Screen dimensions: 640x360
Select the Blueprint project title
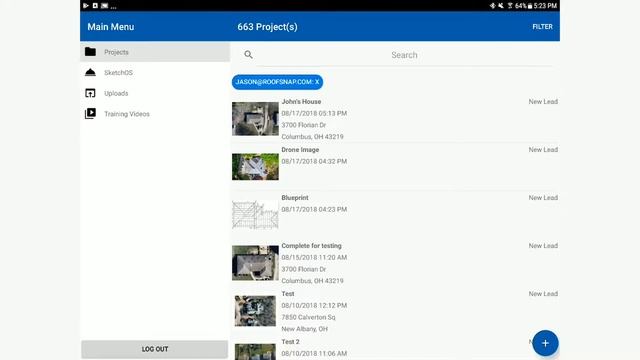point(295,198)
